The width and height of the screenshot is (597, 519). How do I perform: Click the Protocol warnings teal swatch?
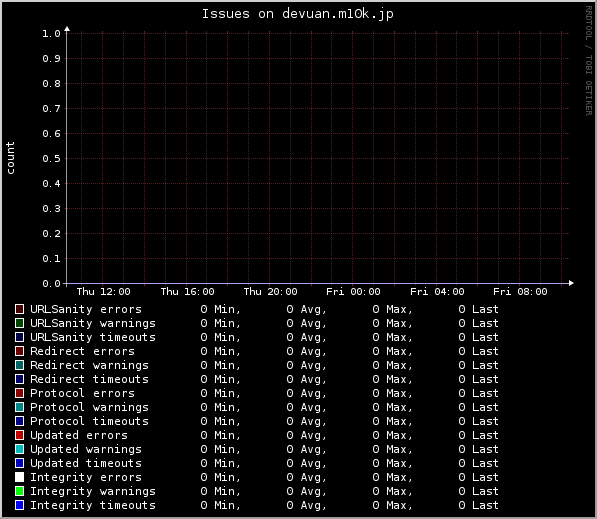click(19, 407)
